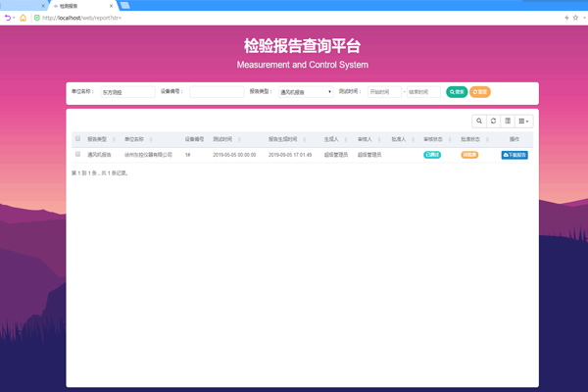Image resolution: width=588 pixels, height=392 pixels.
Task: Click the browser back arrow
Action: click(8, 18)
